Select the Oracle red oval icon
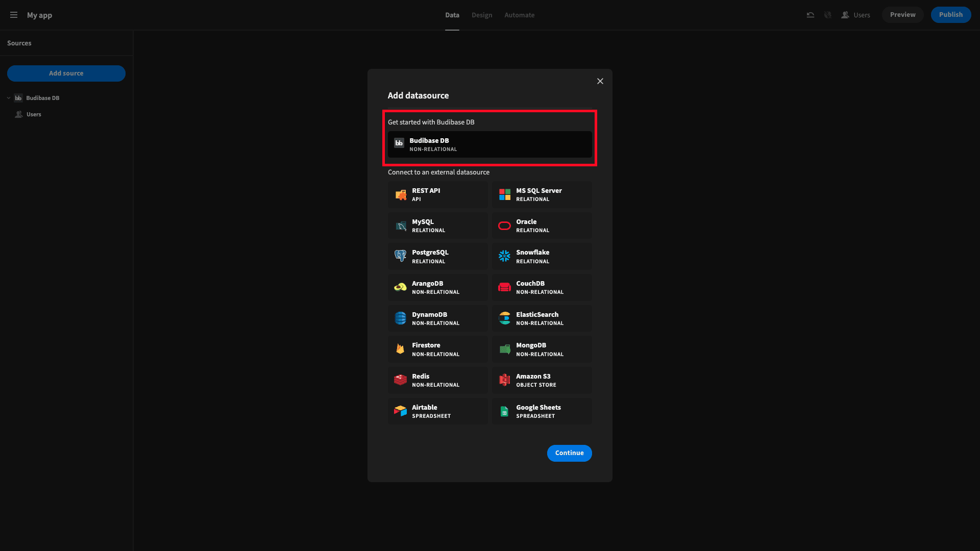The height and width of the screenshot is (551, 980). (505, 226)
